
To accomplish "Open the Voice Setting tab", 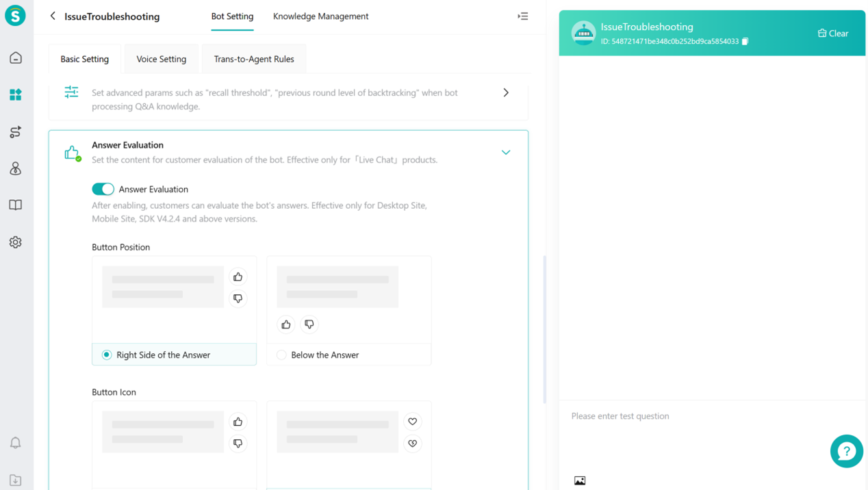I will [x=161, y=59].
